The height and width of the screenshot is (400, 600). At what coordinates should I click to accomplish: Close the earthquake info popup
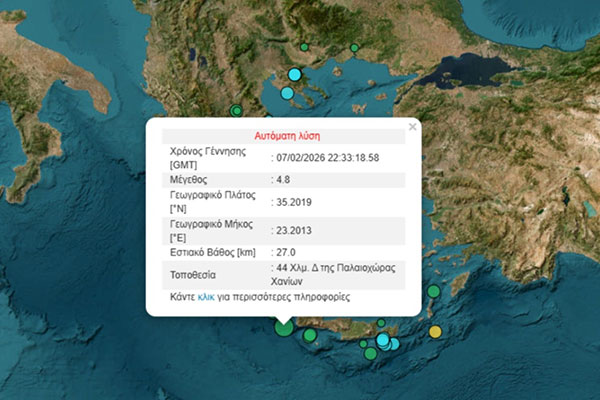[412, 127]
